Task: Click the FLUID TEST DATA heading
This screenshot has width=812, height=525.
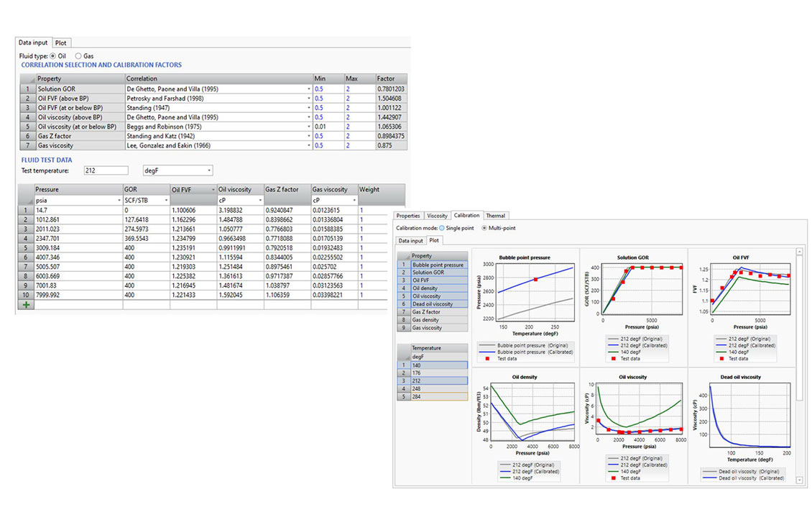Action: pos(46,160)
